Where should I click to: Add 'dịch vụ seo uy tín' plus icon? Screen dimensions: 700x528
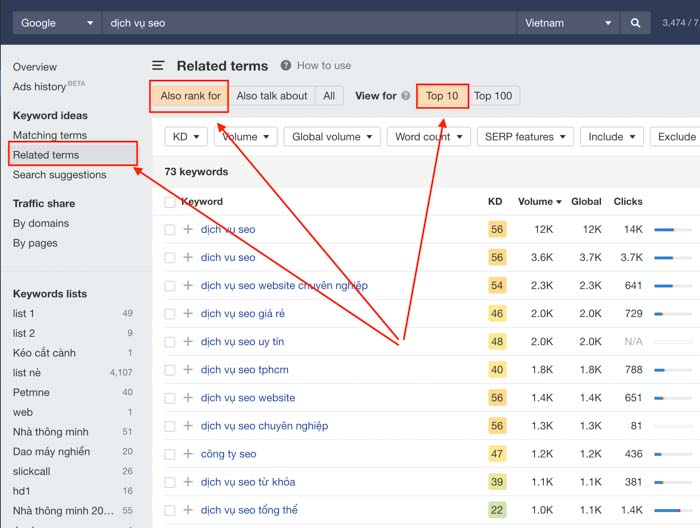[x=188, y=342]
